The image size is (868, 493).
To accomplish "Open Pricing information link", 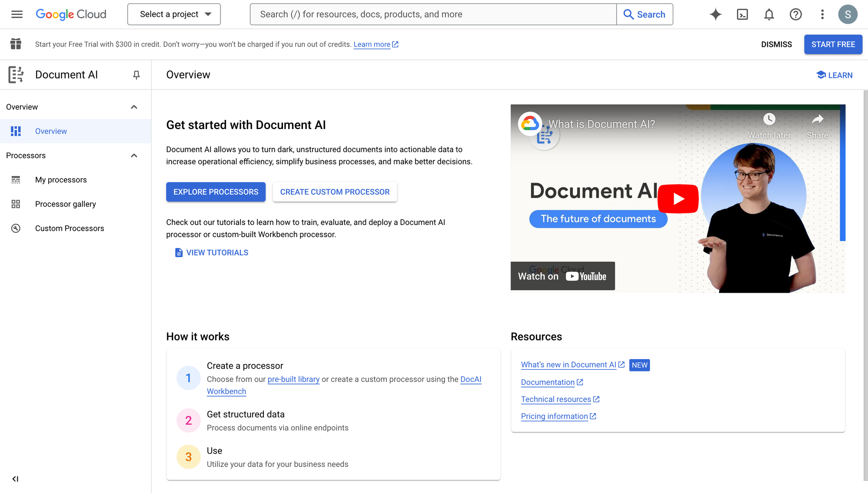I will tap(559, 416).
